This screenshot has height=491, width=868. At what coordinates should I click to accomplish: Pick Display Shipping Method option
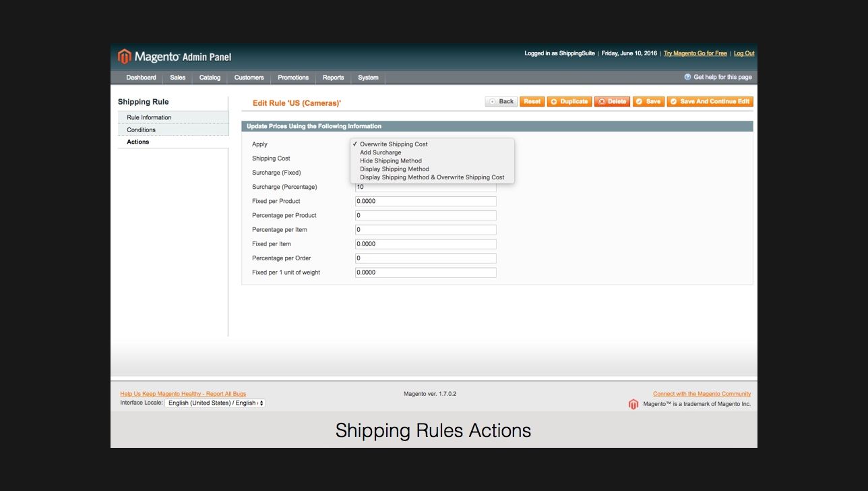coord(394,169)
